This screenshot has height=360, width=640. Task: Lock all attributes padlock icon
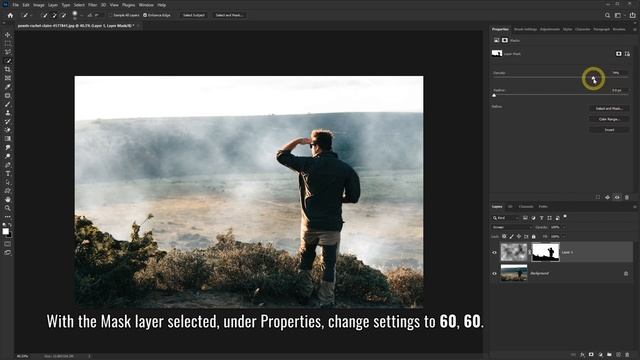point(533,236)
